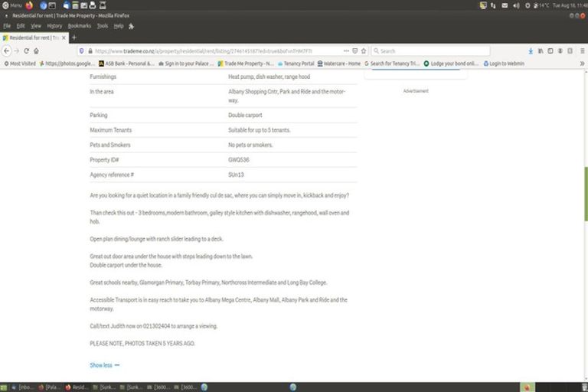Image resolution: width=588 pixels, height=392 pixels.
Task: Open the Bookmarks menu
Action: coord(79,25)
